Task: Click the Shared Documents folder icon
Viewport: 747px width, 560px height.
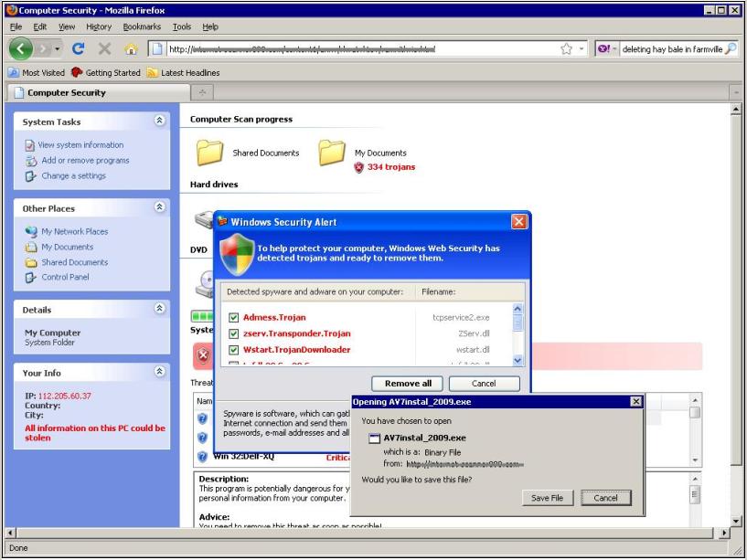Action: coord(209,153)
